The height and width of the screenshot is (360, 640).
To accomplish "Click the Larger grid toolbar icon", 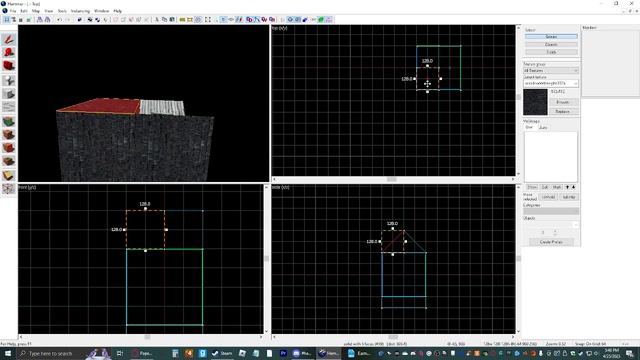I will pos(29,20).
